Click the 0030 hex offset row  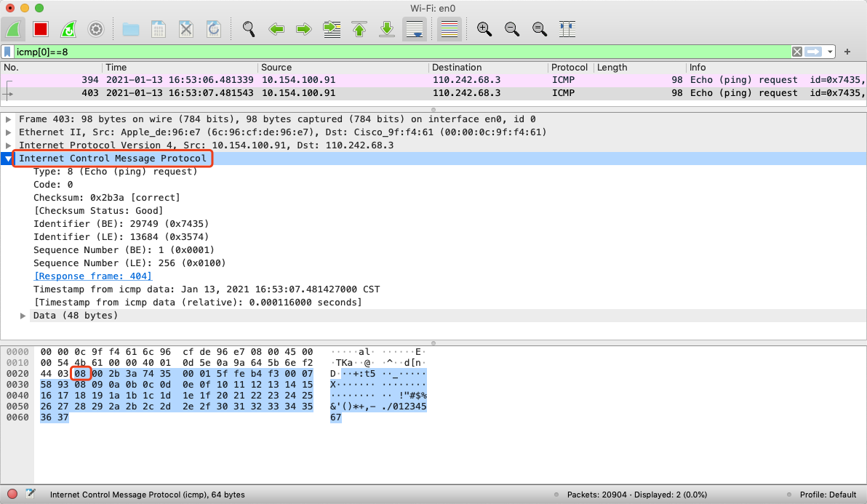click(17, 385)
